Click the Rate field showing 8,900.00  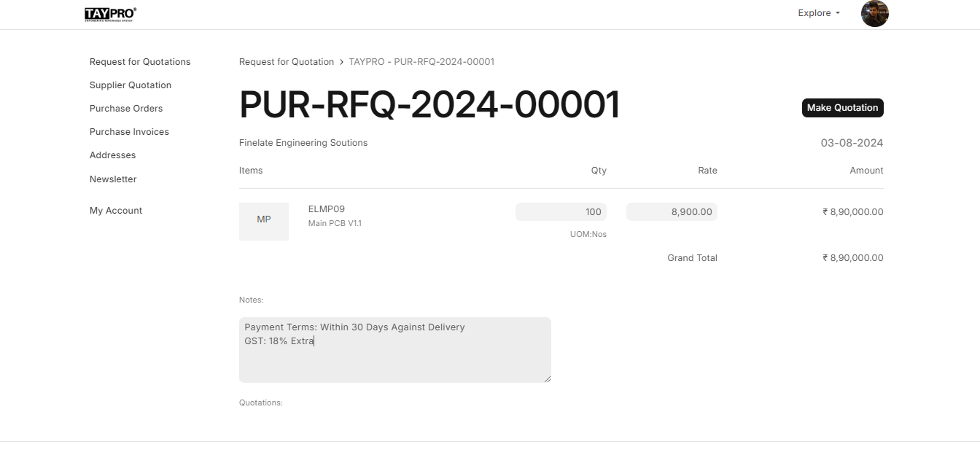pos(672,212)
